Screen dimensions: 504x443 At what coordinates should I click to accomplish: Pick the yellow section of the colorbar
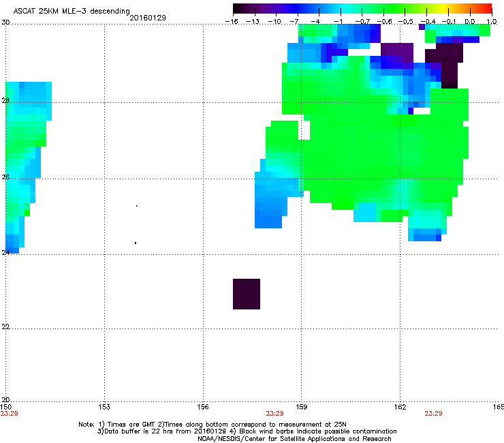(x=443, y=9)
